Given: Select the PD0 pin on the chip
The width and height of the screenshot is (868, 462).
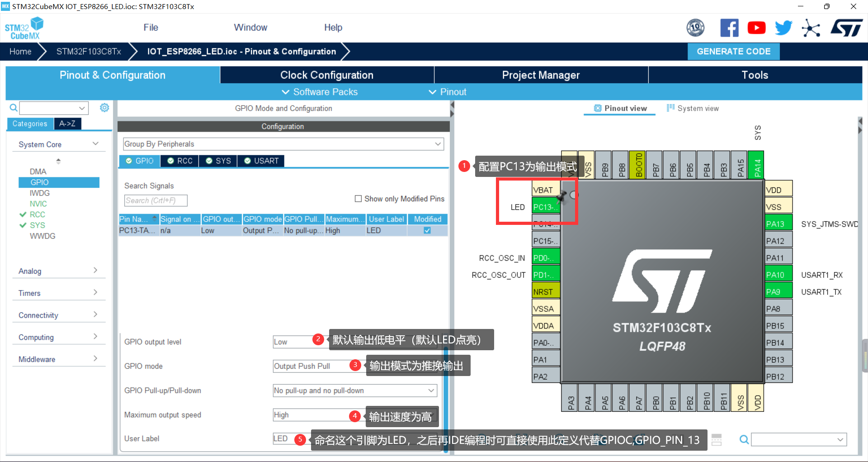Looking at the screenshot, I should tap(546, 258).
